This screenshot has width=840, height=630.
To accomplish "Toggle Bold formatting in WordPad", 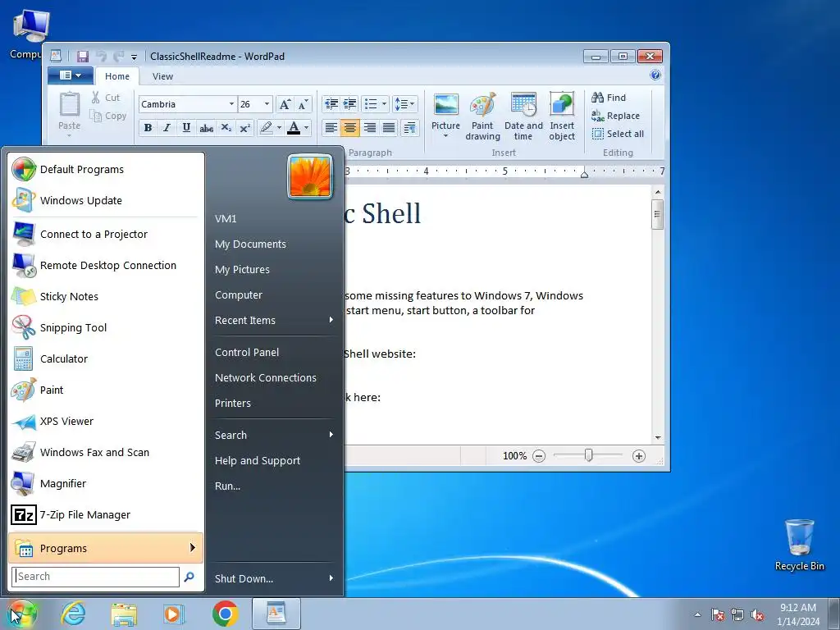I will [x=148, y=127].
